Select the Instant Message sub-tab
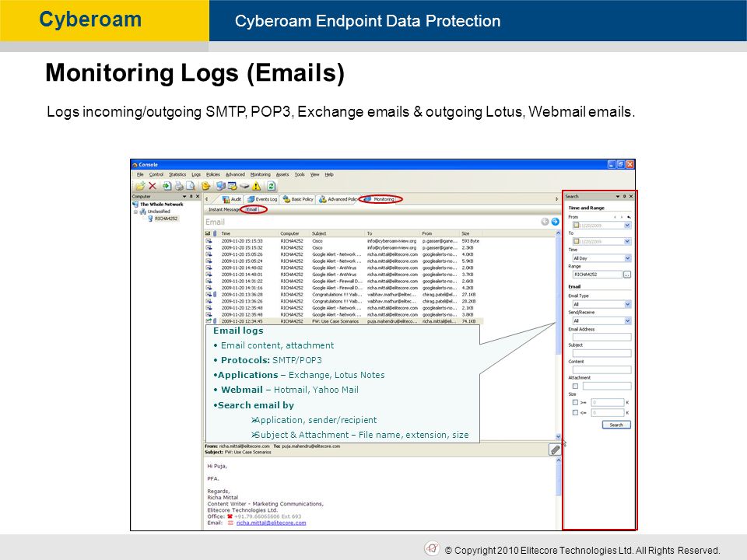 tap(224, 209)
